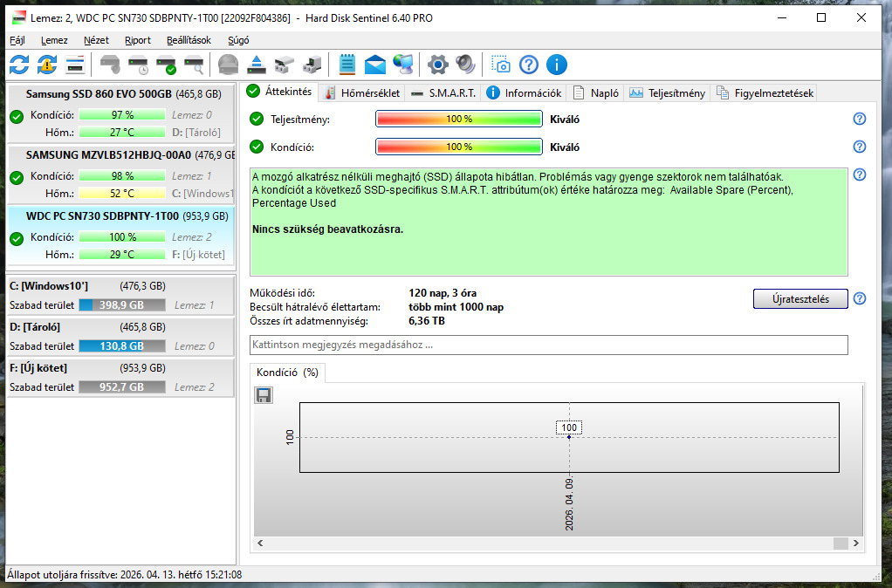Click the 398,9 GB free space bar

[121, 305]
